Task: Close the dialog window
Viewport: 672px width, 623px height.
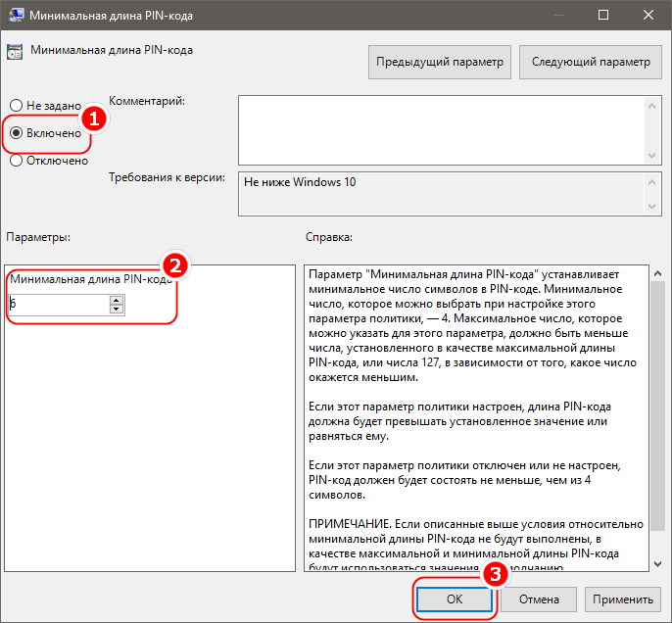Action: [648, 15]
